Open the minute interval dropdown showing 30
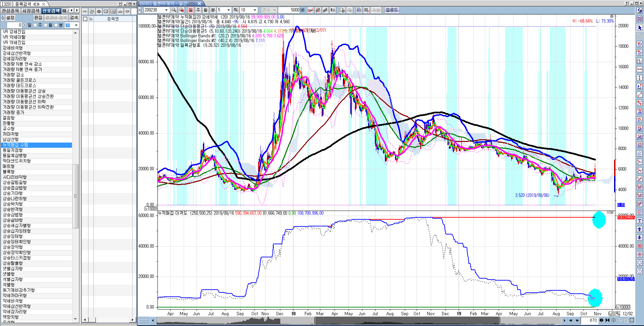The width and height of the screenshot is (644, 326). coord(76,25)
